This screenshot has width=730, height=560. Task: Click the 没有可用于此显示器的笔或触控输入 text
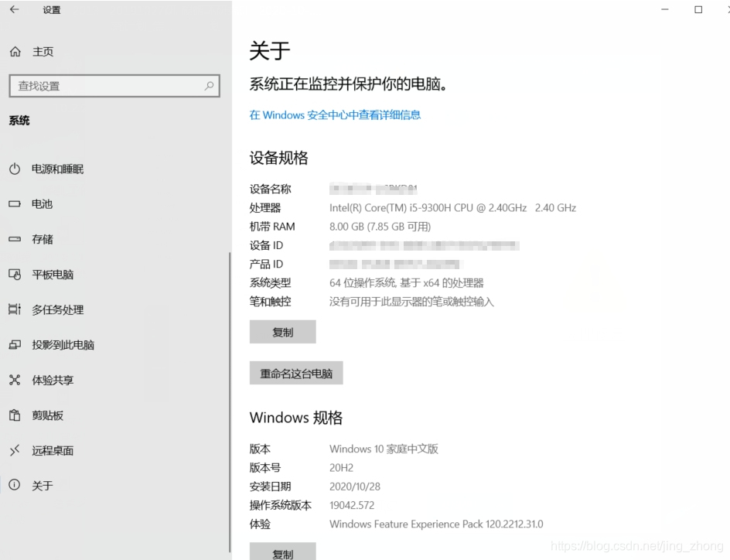(x=411, y=302)
